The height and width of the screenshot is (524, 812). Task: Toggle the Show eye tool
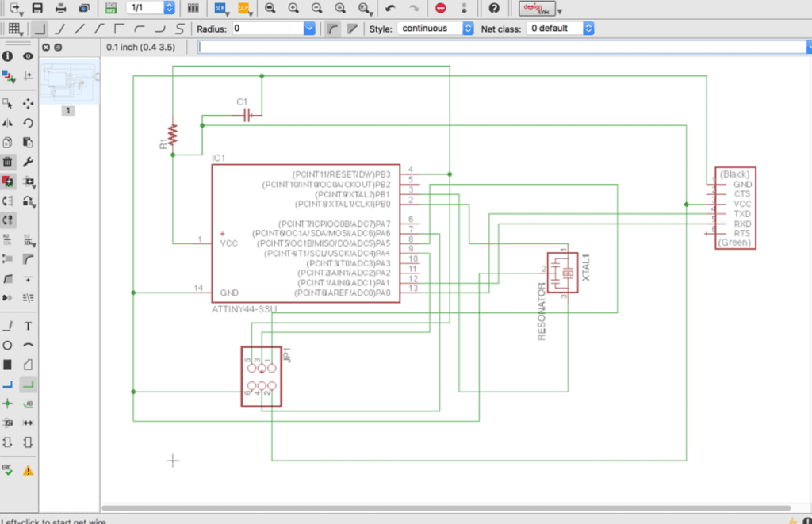click(x=29, y=56)
